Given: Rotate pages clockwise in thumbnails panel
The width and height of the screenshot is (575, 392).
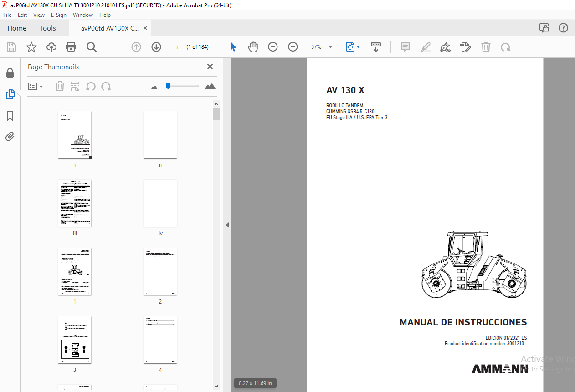Looking at the screenshot, I should (106, 86).
